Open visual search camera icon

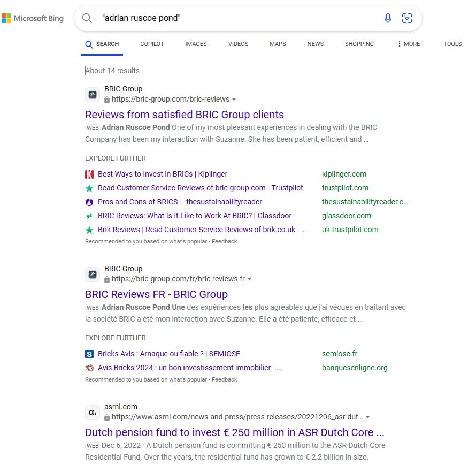coord(407,18)
